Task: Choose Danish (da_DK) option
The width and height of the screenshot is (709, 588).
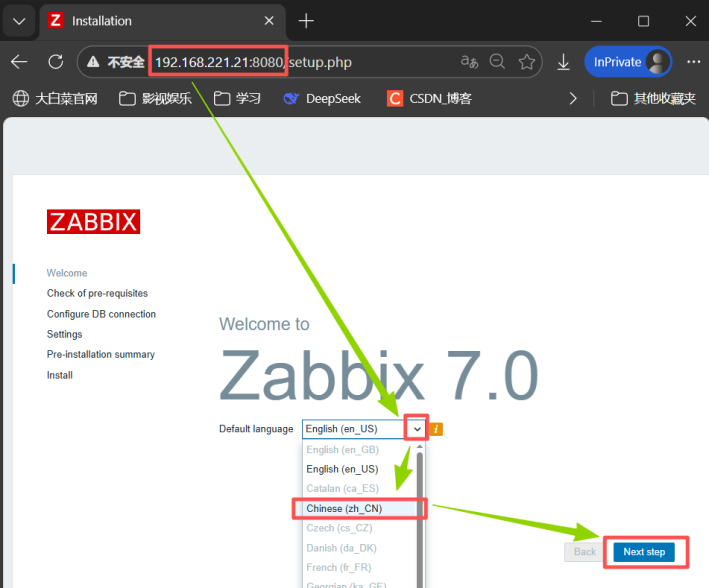Action: [359, 548]
